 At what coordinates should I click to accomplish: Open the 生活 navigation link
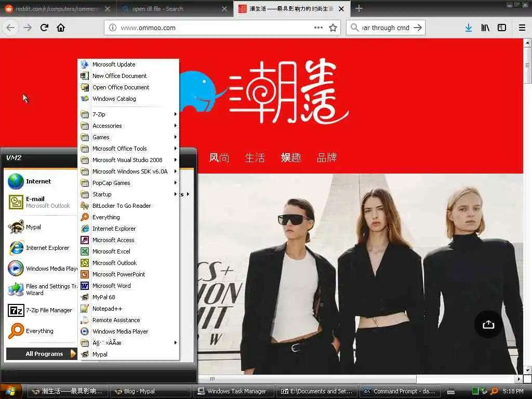255,157
